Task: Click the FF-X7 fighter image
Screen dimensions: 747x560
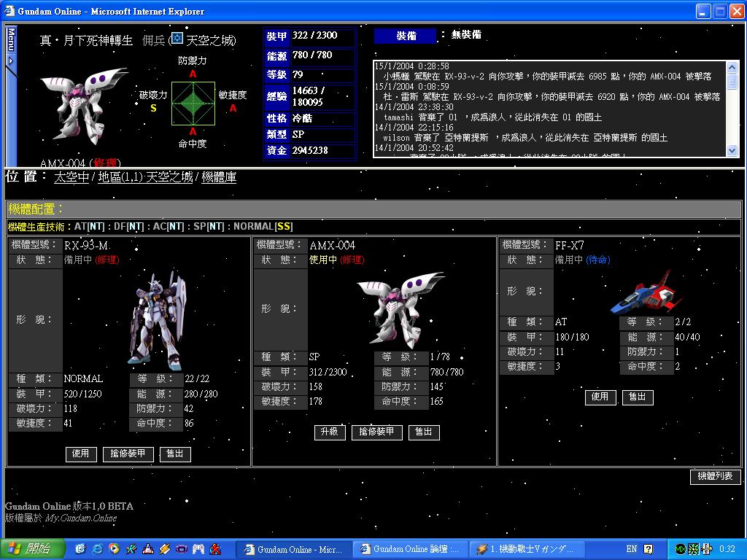Action: click(x=646, y=292)
